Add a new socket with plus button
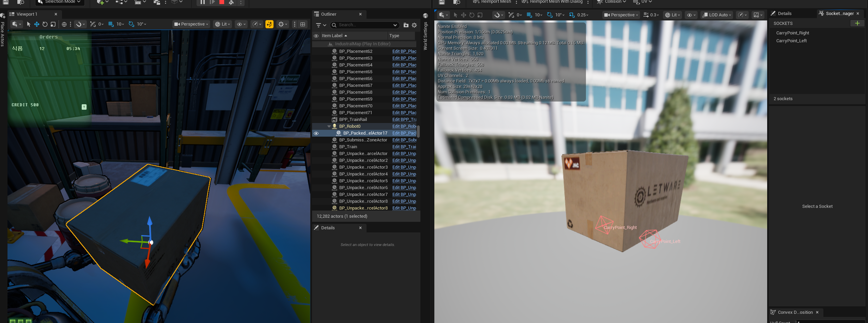Image resolution: width=868 pixels, height=323 pixels. click(857, 23)
